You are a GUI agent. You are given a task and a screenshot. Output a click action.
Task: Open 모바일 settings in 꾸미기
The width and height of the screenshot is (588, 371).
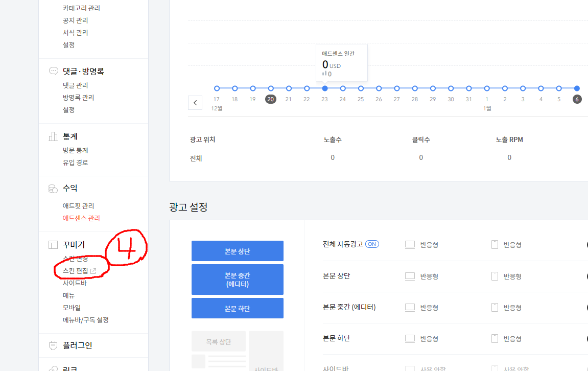[x=72, y=308]
